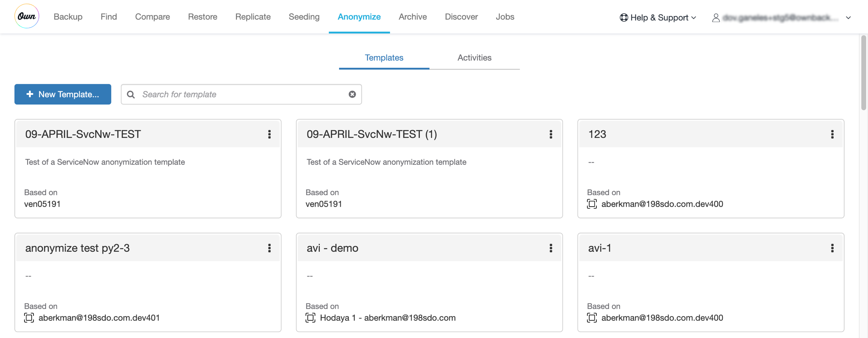Expand the user account dropdown arrow
The image size is (868, 338).
coord(848,18)
